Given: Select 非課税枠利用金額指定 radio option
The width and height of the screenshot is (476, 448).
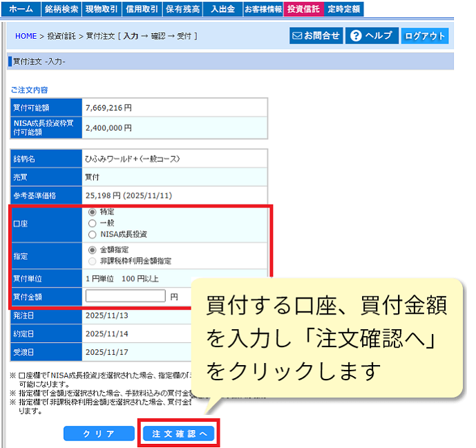Looking at the screenshot, I should click(x=93, y=261).
